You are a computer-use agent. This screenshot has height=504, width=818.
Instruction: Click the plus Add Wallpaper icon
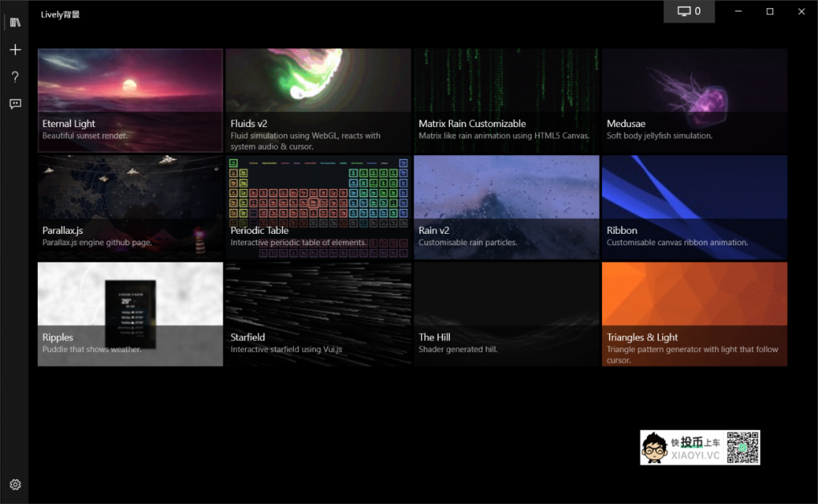pyautogui.click(x=15, y=49)
